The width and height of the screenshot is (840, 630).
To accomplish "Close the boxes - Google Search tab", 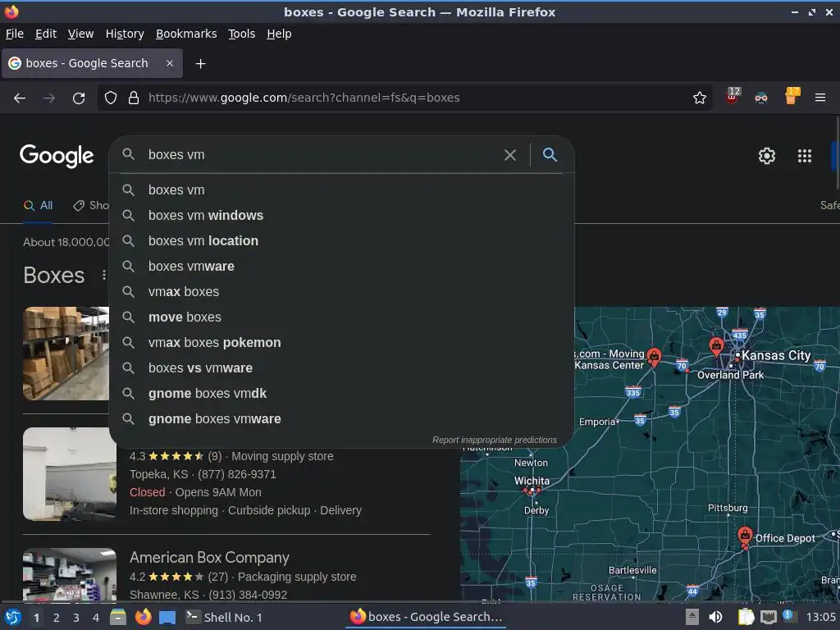I will click(x=169, y=63).
